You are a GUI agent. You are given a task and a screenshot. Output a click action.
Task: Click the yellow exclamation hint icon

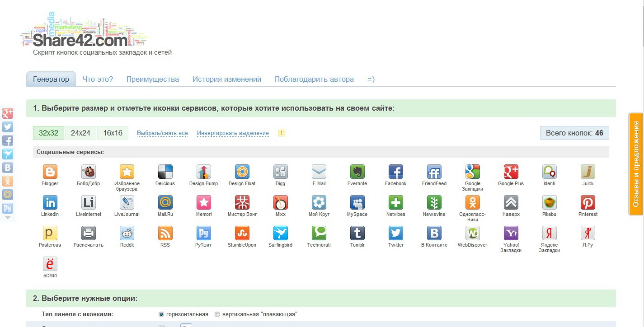click(282, 133)
